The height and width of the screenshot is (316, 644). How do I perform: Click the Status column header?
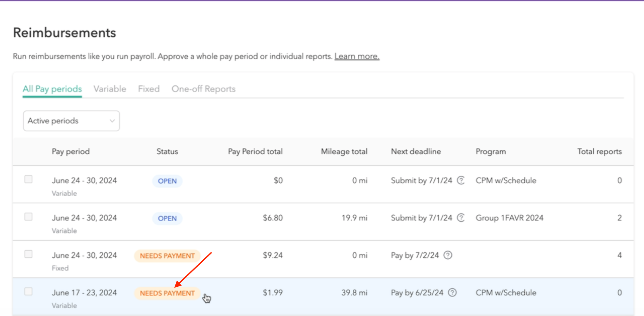pyautogui.click(x=167, y=152)
